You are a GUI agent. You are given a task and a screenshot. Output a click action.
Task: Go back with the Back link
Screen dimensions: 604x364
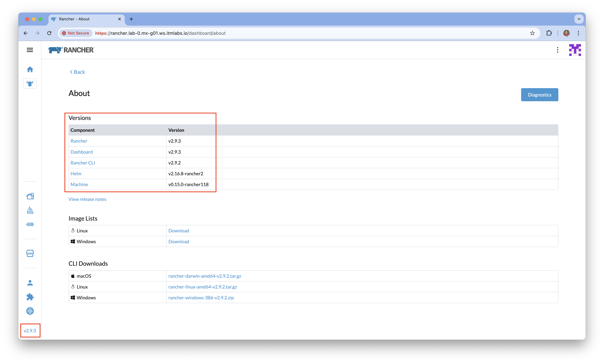pos(77,72)
